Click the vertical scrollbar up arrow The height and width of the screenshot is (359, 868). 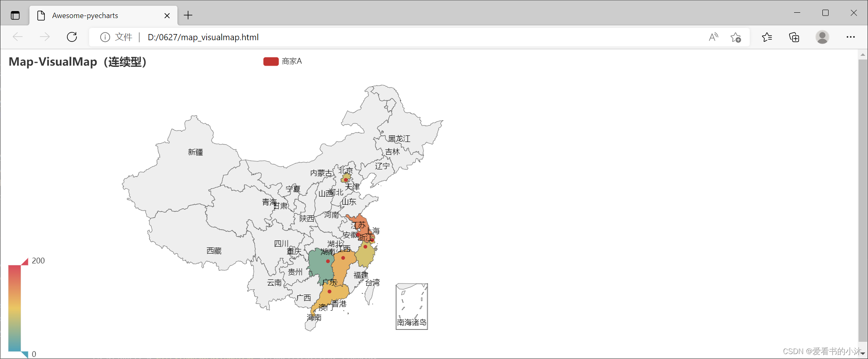click(863, 55)
